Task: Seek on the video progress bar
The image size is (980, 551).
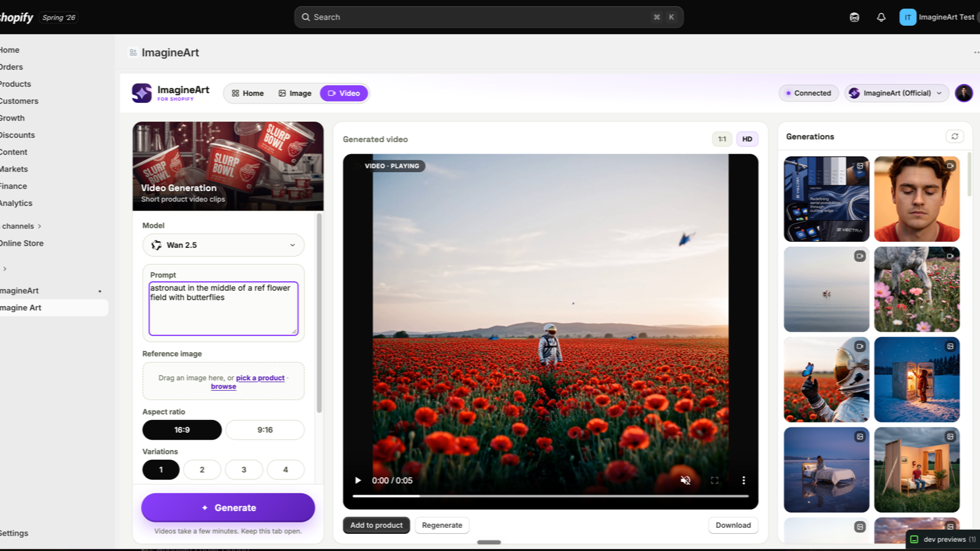Action: pyautogui.click(x=551, y=496)
